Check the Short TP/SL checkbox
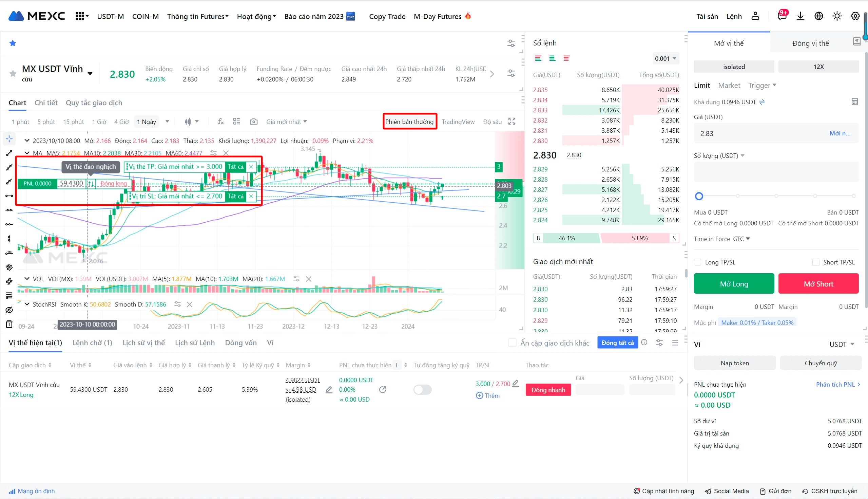Viewport: 868px width, 499px height. 816,262
